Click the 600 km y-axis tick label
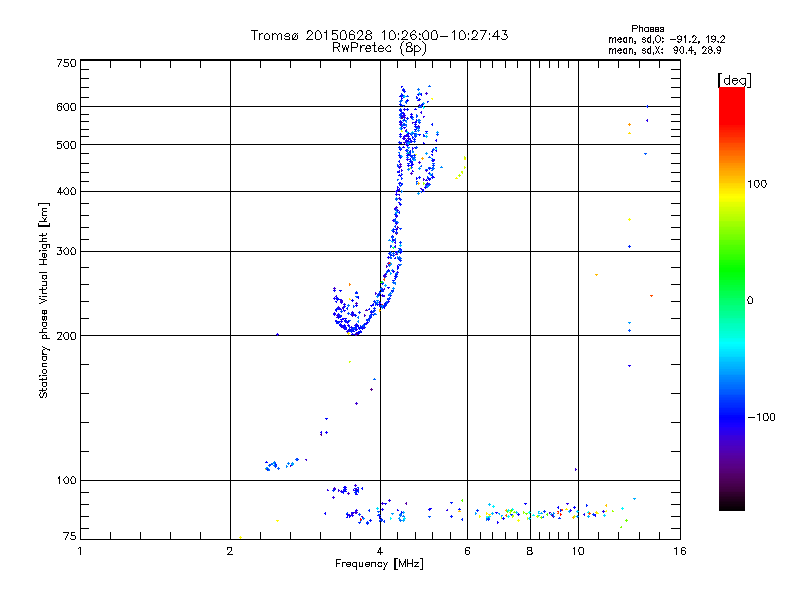 [x=66, y=107]
